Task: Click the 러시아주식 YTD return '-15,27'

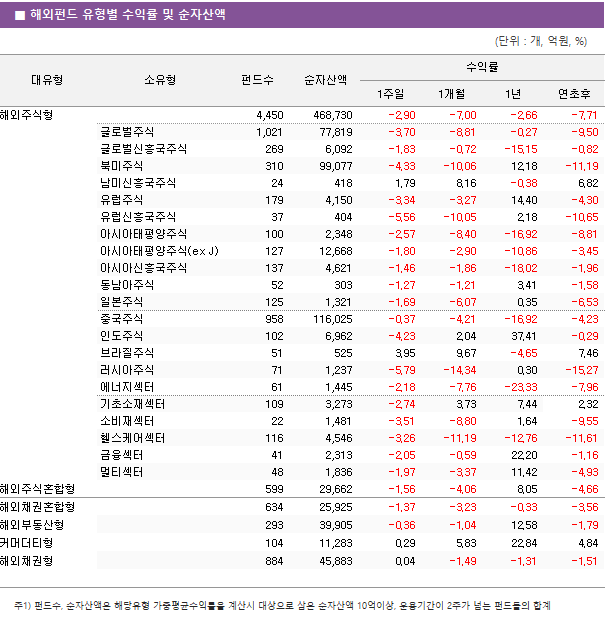Action: pyautogui.click(x=582, y=370)
